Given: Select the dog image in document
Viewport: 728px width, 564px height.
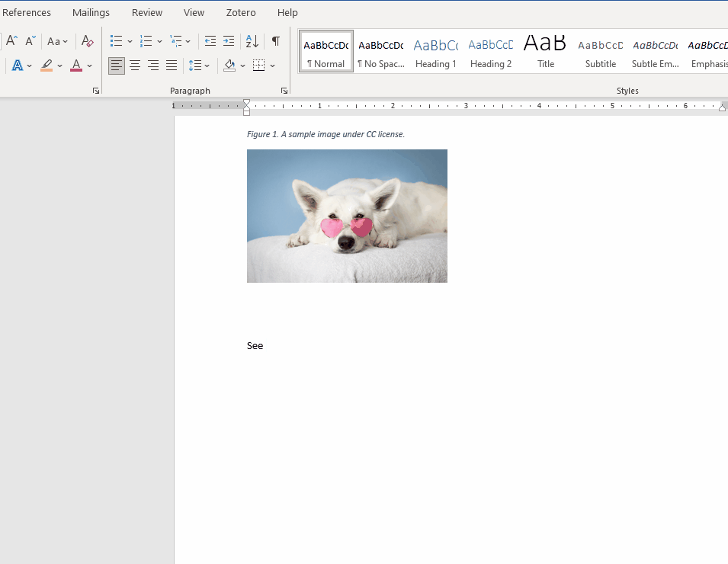Looking at the screenshot, I should pyautogui.click(x=347, y=216).
